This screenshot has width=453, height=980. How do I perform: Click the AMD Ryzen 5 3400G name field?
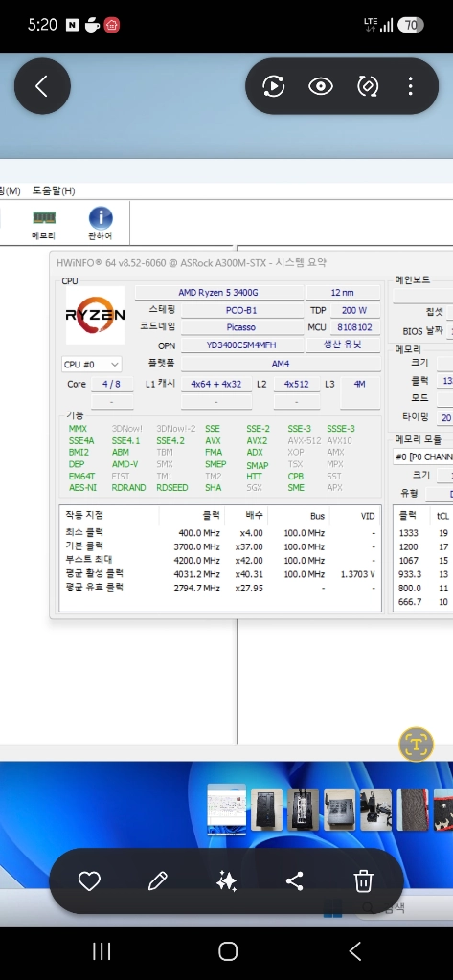219,293
